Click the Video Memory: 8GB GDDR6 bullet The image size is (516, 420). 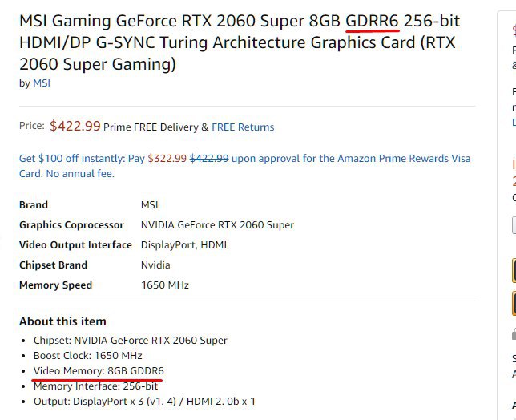[x=99, y=371]
